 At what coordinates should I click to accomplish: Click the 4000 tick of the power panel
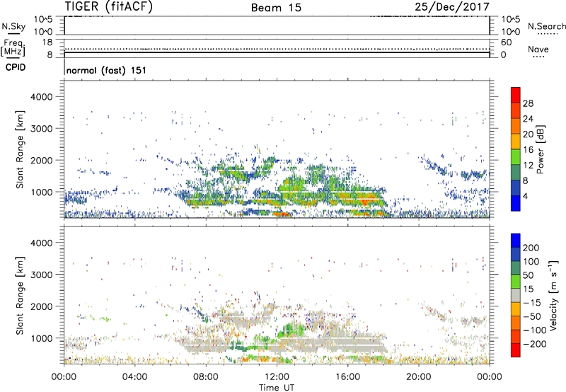41,97
